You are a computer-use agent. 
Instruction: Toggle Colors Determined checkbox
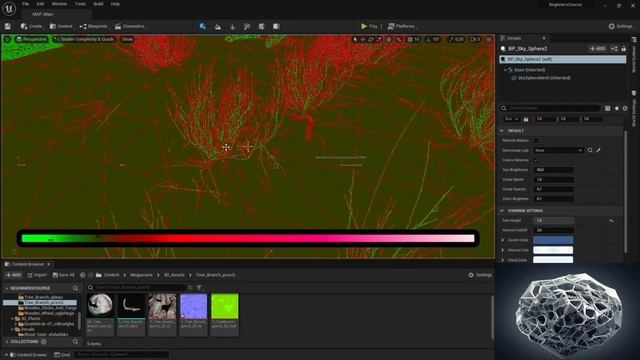coord(536,160)
